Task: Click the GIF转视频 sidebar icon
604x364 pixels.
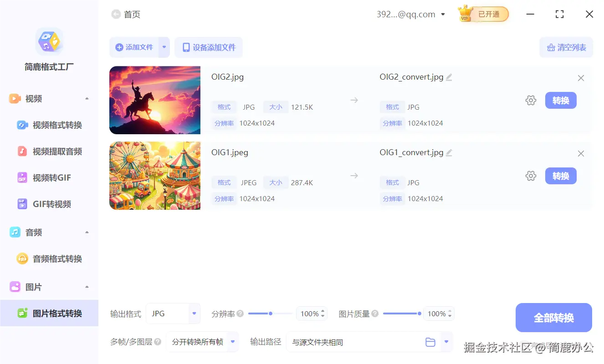Action: point(22,204)
